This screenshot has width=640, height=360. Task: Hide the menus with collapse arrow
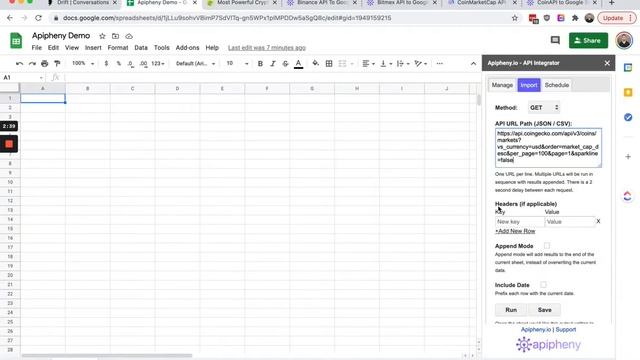click(x=473, y=64)
